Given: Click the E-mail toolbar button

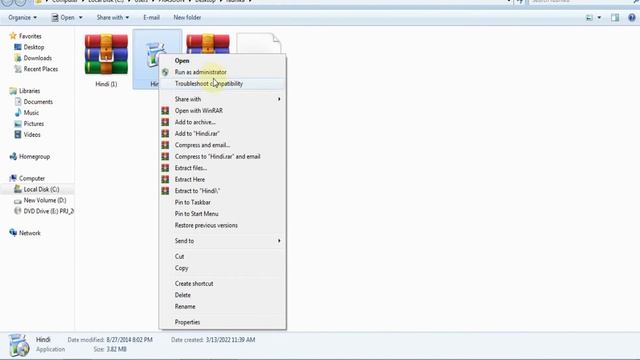Looking at the screenshot, I should (151, 18).
